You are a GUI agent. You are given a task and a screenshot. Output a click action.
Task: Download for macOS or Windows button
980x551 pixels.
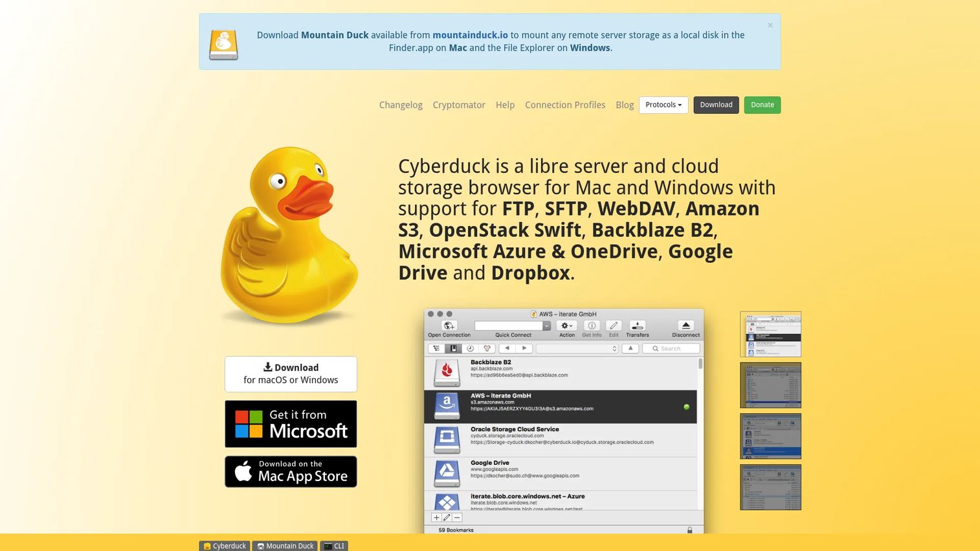click(x=291, y=374)
